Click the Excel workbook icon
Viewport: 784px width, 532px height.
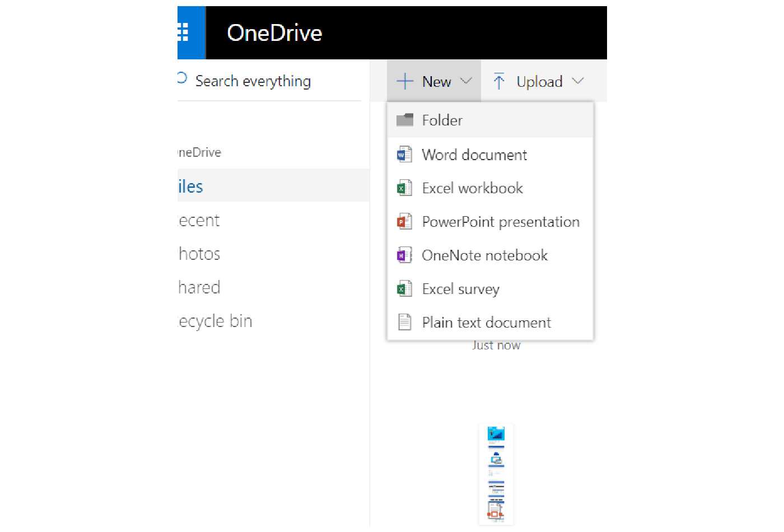pyautogui.click(x=404, y=188)
